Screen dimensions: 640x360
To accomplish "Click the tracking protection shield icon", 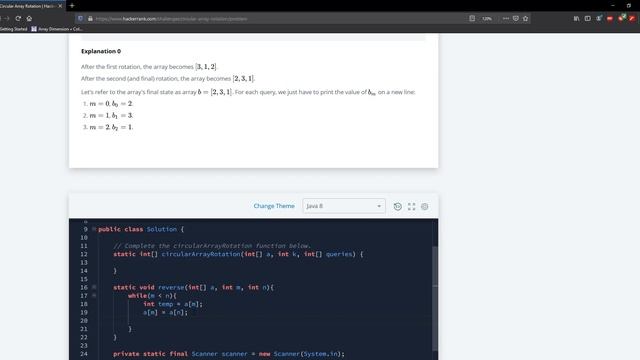I will (x=80, y=18).
